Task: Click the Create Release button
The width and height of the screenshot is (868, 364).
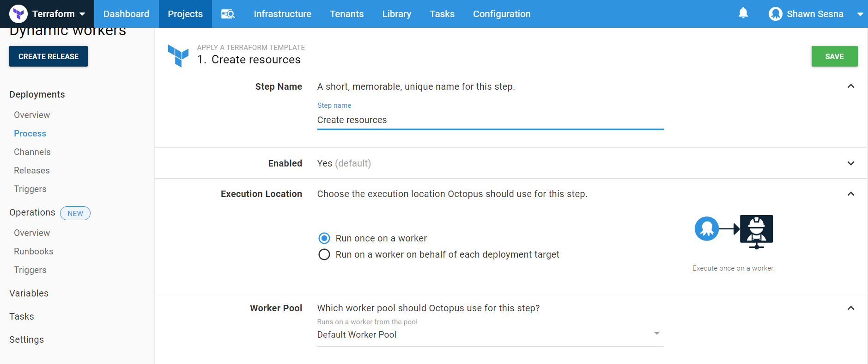Action: click(49, 56)
